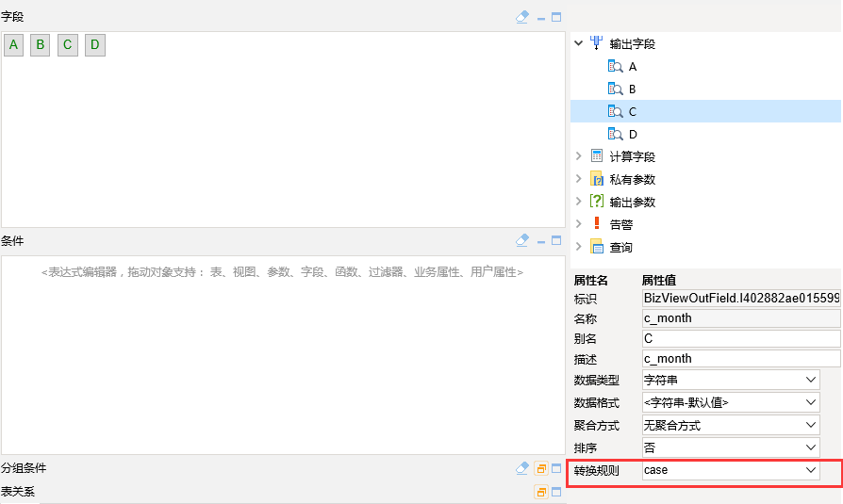Select field chip A in 字段 area

pos(13,45)
